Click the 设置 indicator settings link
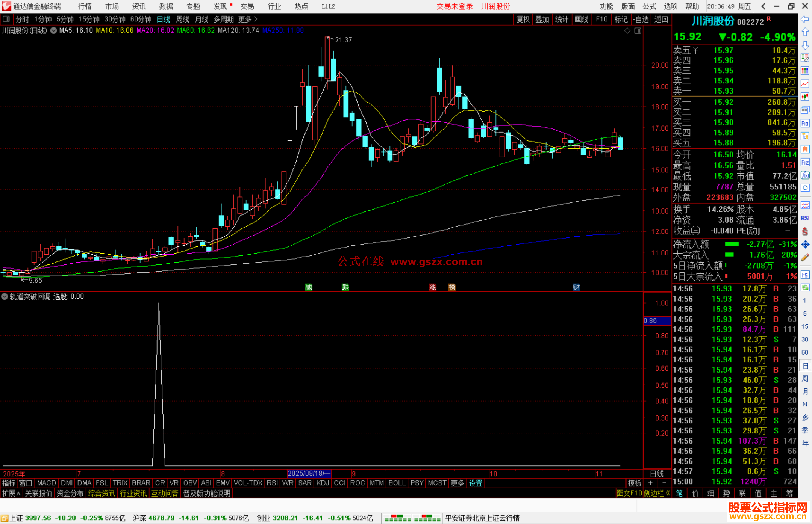 [476, 483]
